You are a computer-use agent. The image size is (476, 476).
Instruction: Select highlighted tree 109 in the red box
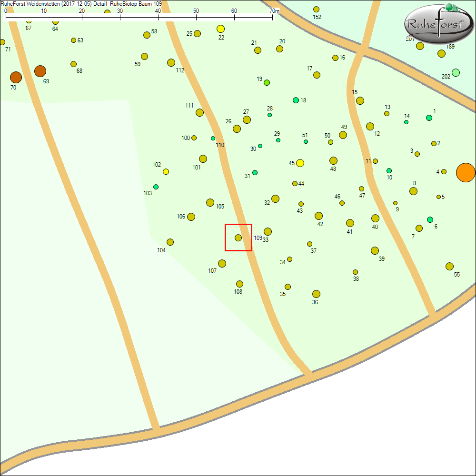[238, 238]
